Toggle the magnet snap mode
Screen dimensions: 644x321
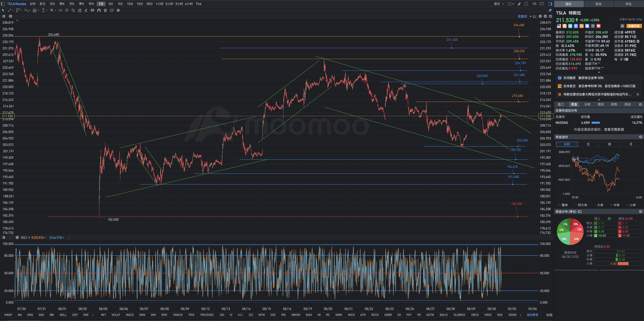coord(99,10)
